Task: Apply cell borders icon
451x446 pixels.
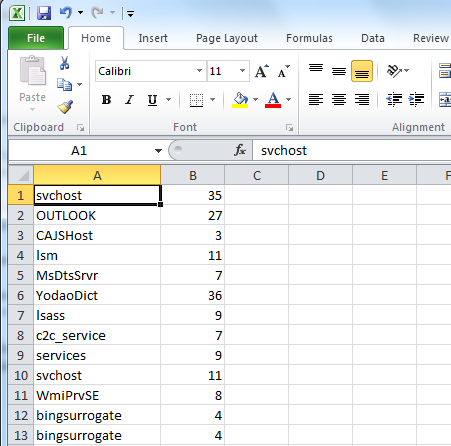Action: pos(196,100)
